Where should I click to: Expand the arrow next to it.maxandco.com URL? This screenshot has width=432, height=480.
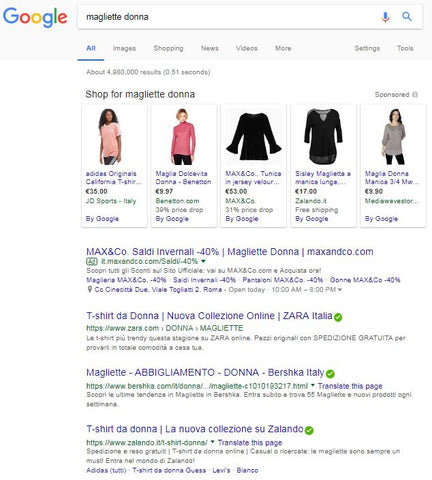pos(203,261)
